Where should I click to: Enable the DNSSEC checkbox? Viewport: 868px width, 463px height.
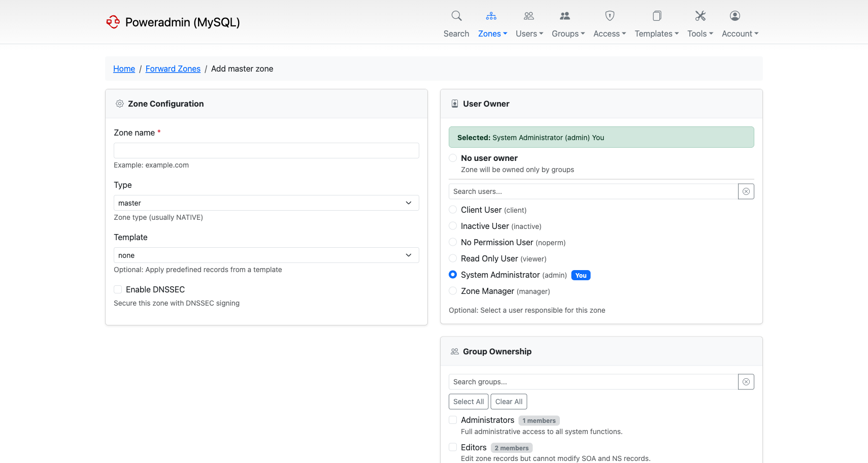(118, 289)
